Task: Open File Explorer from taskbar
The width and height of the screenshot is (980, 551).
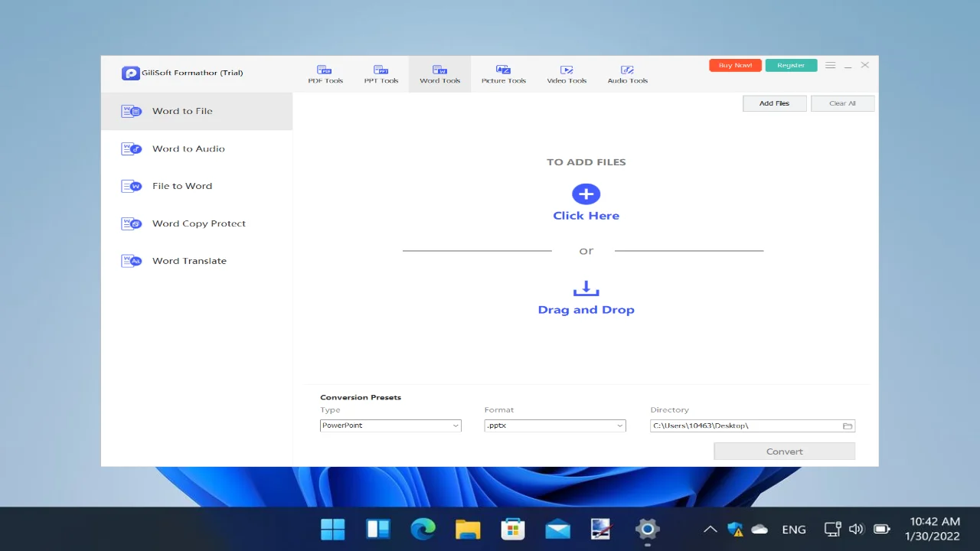Action: [468, 529]
